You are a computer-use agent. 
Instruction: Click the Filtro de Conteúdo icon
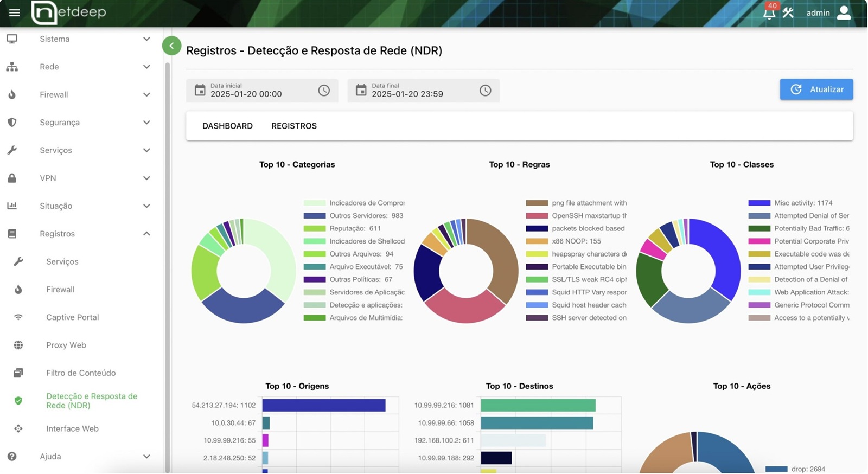[x=18, y=373]
